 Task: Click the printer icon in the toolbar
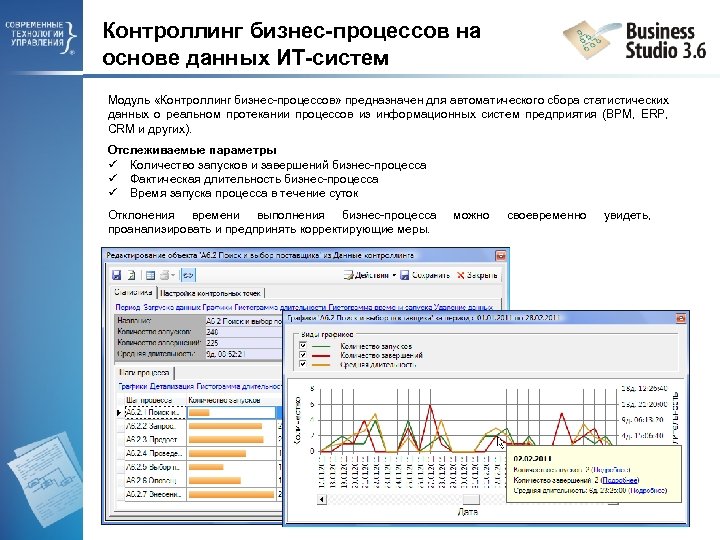point(165,275)
